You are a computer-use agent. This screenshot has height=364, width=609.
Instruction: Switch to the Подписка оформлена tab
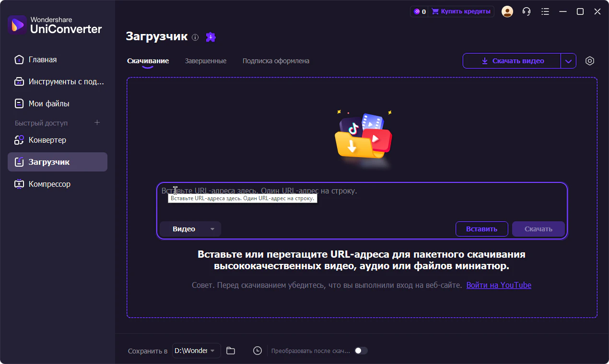coord(276,61)
